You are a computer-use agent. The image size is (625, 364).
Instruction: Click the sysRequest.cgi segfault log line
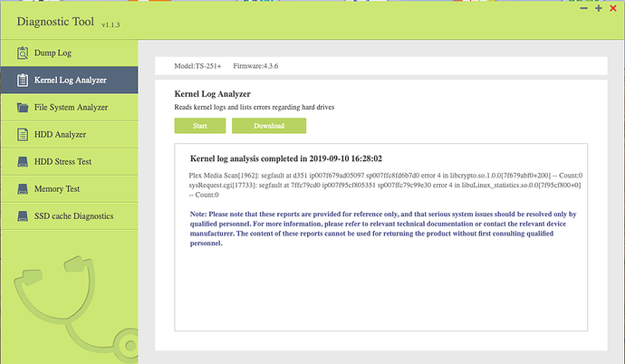click(x=385, y=190)
